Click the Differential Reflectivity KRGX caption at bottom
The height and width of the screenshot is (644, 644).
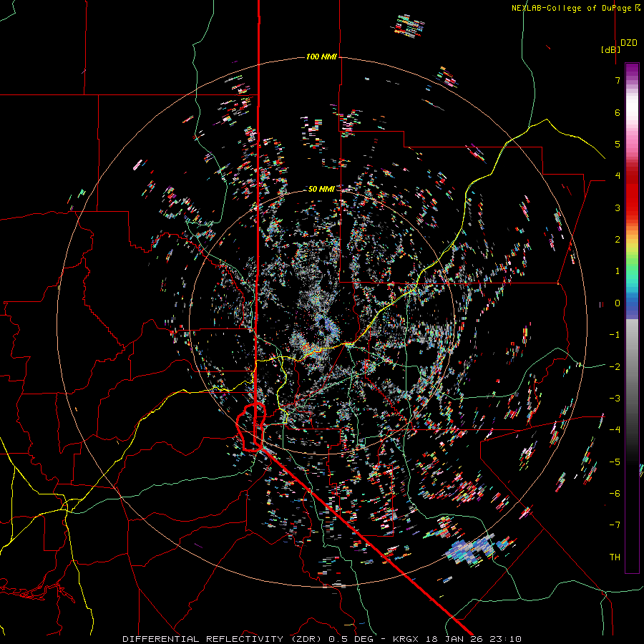click(x=321, y=639)
